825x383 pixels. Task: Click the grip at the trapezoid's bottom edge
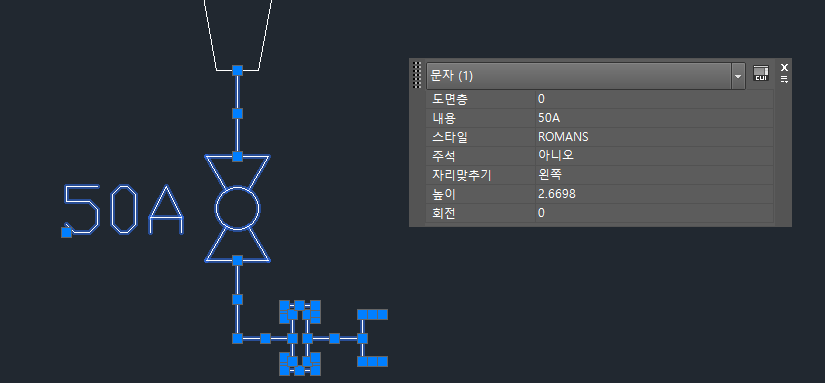click(x=237, y=70)
